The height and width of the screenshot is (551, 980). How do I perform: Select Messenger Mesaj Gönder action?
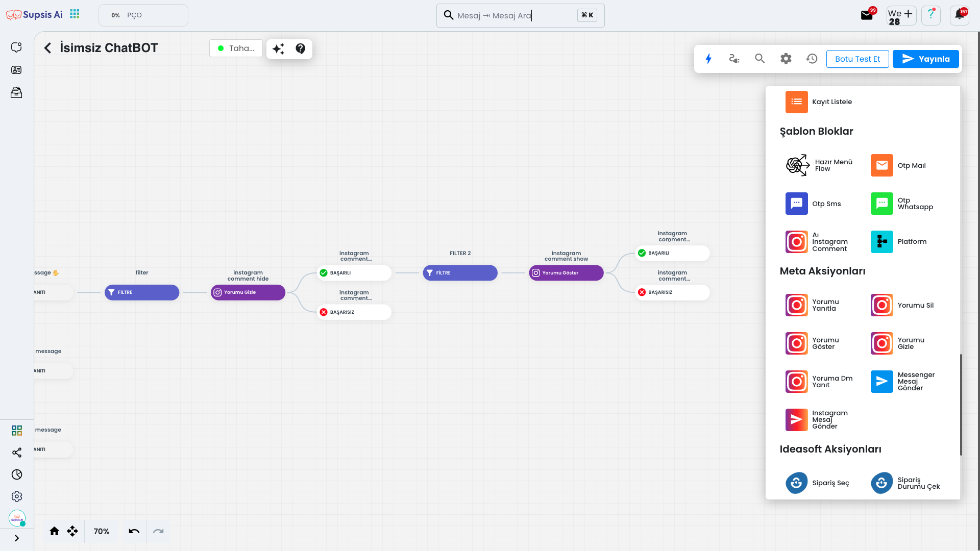tap(903, 382)
